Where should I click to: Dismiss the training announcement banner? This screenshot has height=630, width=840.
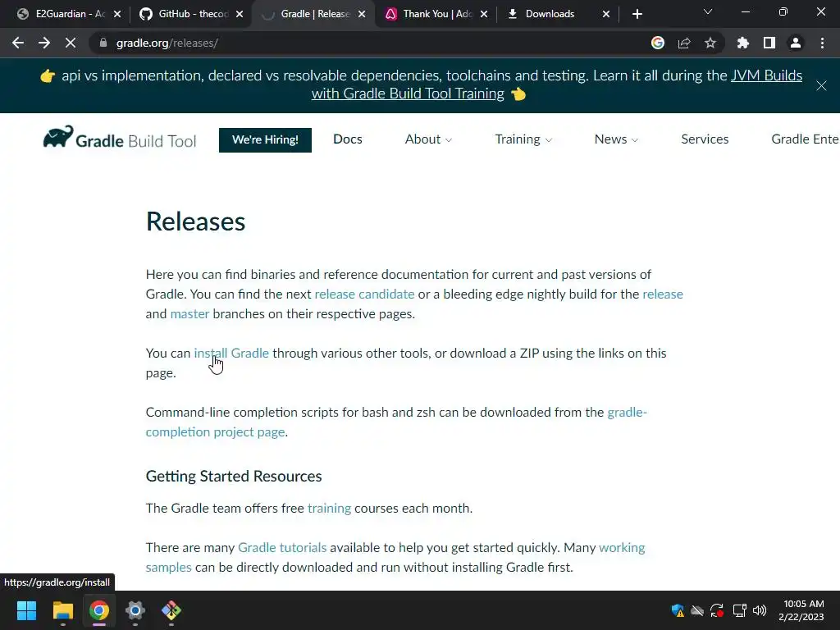[x=821, y=85]
